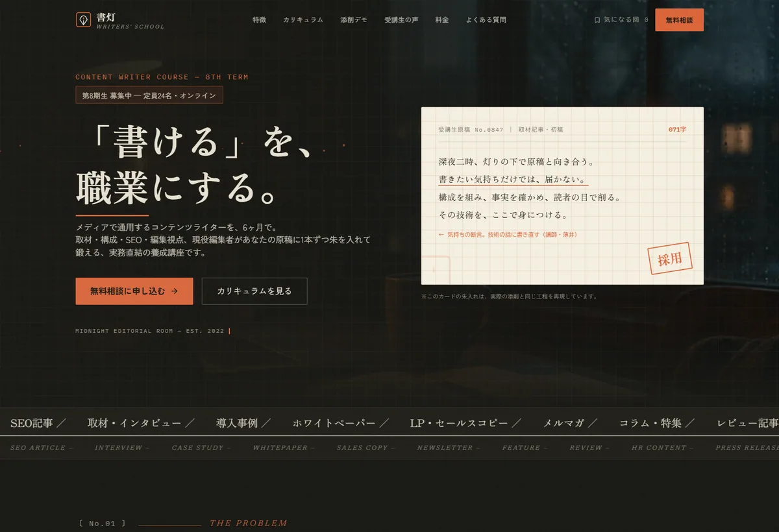This screenshot has width=779, height=532.
Task: Click WHITEPAPER in the lower ticker
Action: [x=280, y=448]
